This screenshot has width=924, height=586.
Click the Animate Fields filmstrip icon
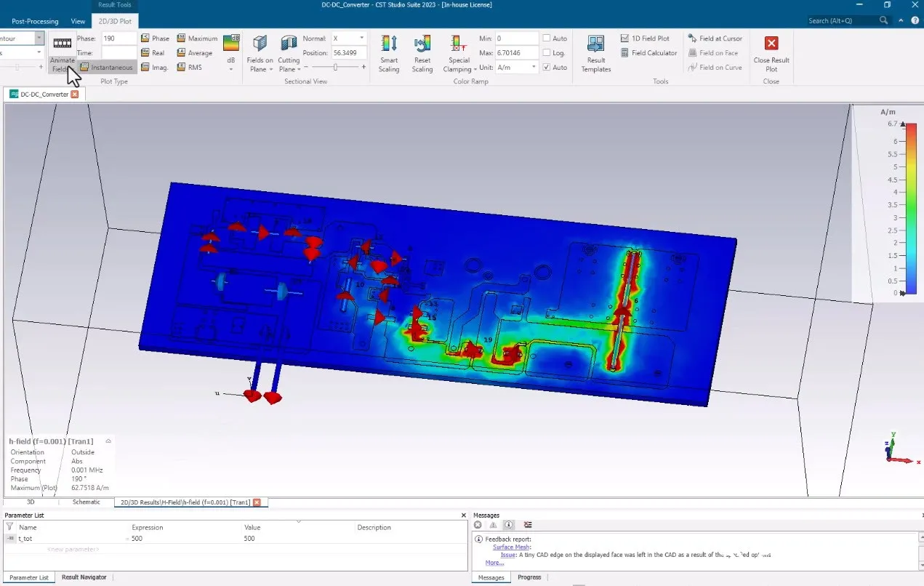(62, 44)
